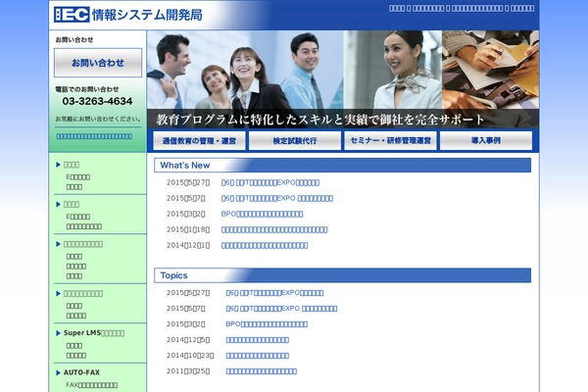Select the 検定試験代行 navigation tab
Viewport: 588px width, 392px height.
click(x=295, y=141)
